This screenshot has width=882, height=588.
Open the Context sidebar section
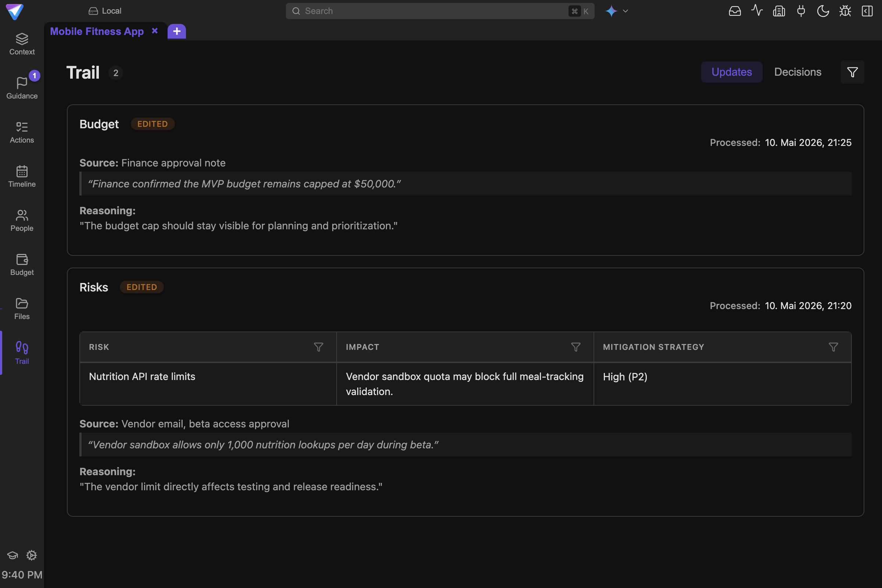[x=22, y=44]
